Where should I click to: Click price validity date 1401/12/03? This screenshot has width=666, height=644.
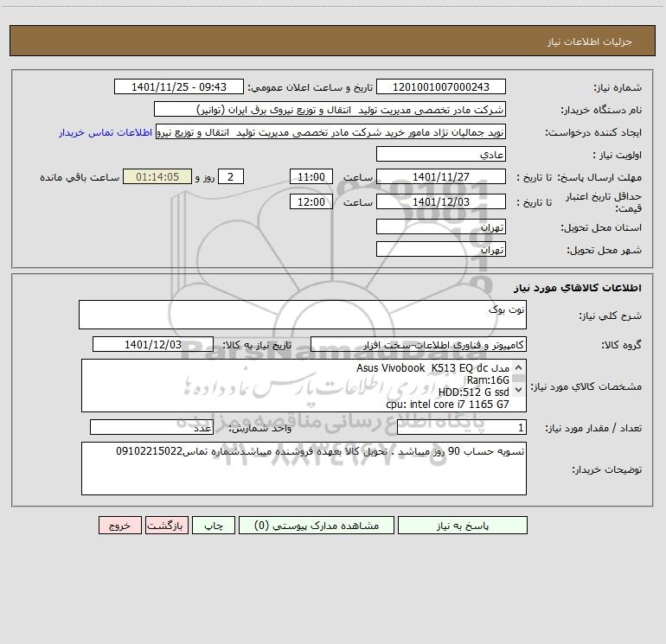441,201
